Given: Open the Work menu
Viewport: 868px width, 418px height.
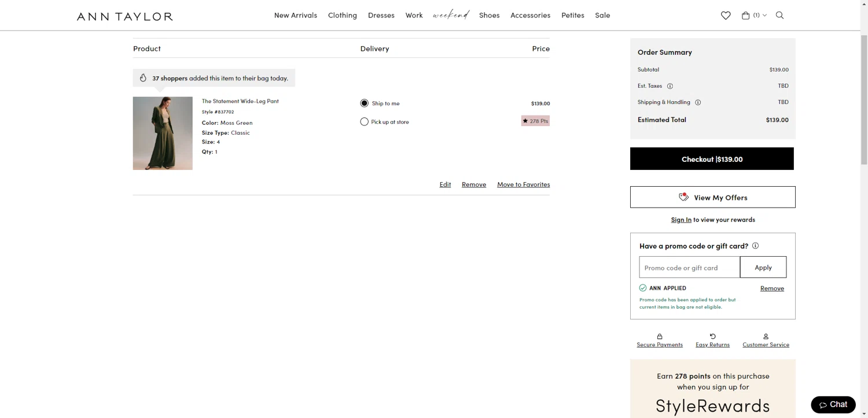Looking at the screenshot, I should coord(414,15).
